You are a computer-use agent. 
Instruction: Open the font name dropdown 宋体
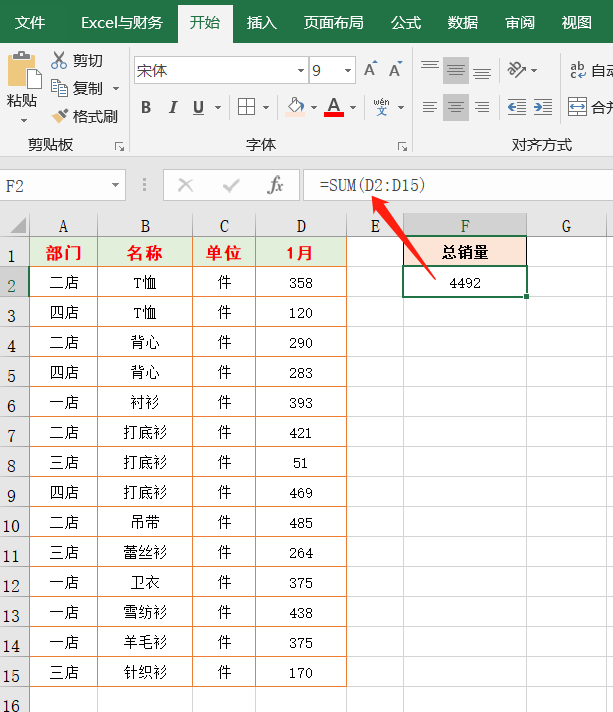point(301,71)
